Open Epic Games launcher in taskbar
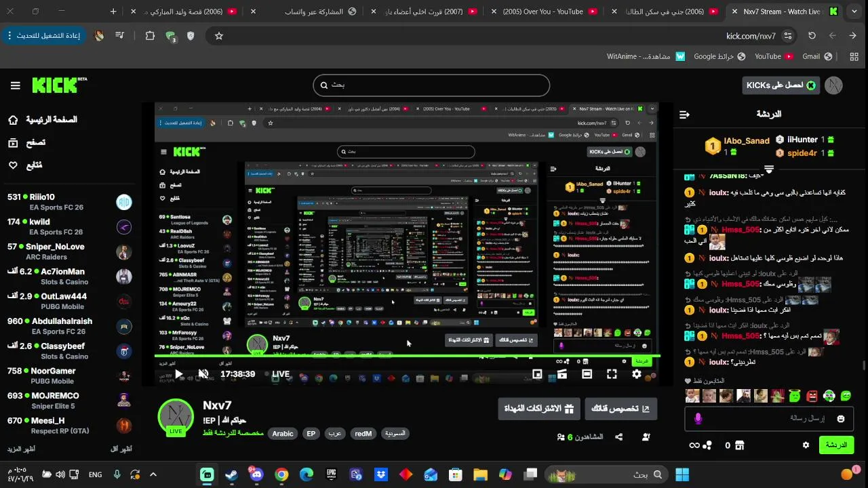Image resolution: width=868 pixels, height=488 pixels. coord(332,474)
